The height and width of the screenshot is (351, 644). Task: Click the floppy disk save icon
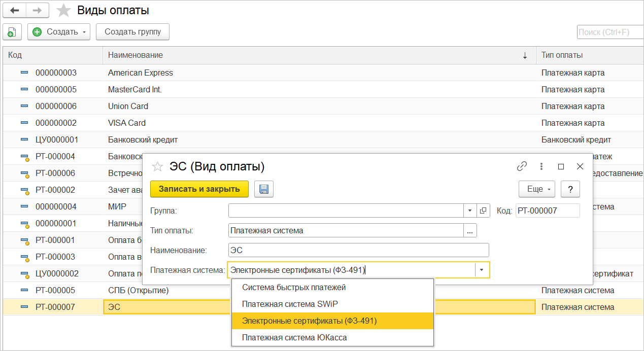point(263,189)
